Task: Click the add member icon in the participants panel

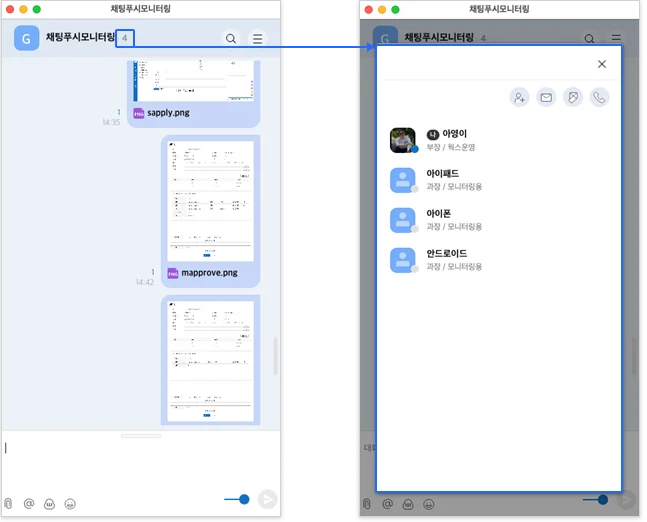Action: (x=519, y=97)
